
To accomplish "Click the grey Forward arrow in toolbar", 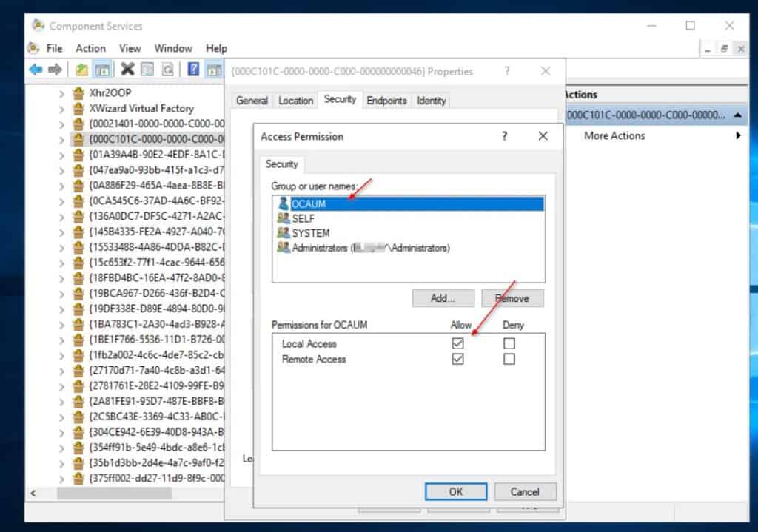I will pos(55,70).
